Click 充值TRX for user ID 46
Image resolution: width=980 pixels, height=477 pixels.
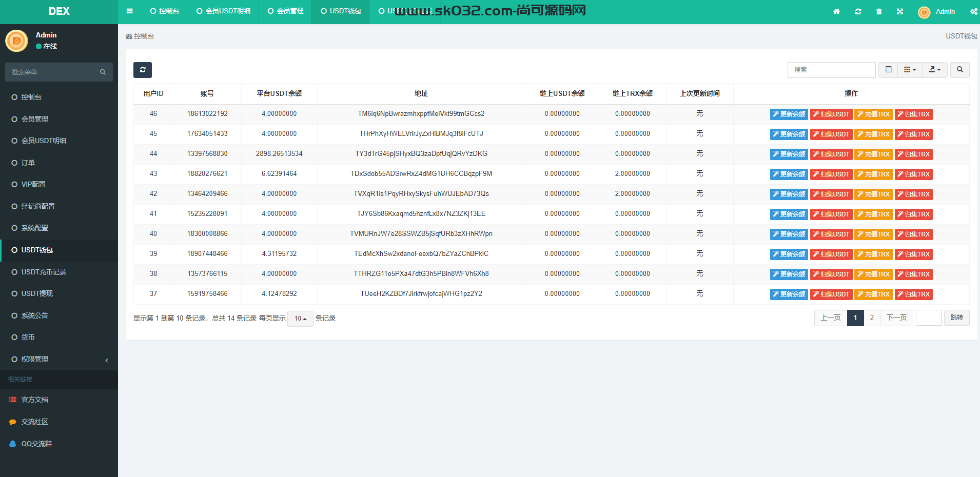[873, 114]
